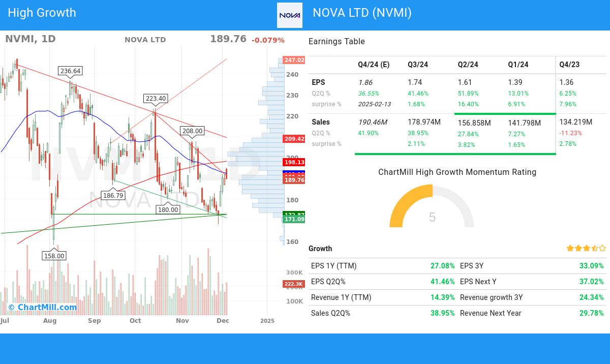
Task: Click the Earnings Table heading
Action: tap(337, 42)
